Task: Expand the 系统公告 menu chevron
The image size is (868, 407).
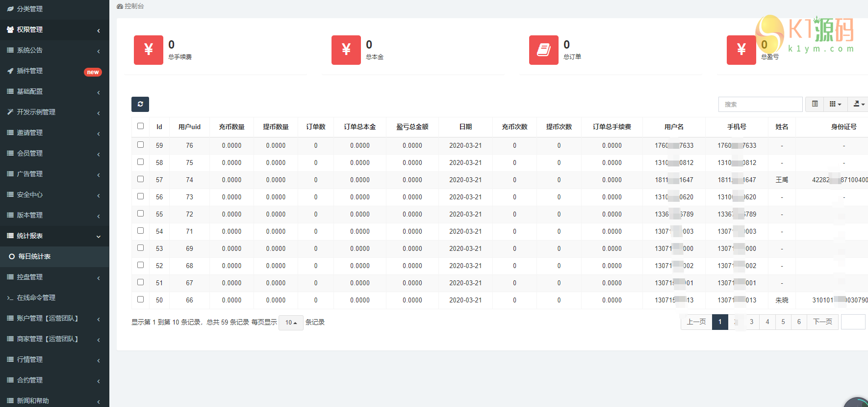Action: click(99, 51)
